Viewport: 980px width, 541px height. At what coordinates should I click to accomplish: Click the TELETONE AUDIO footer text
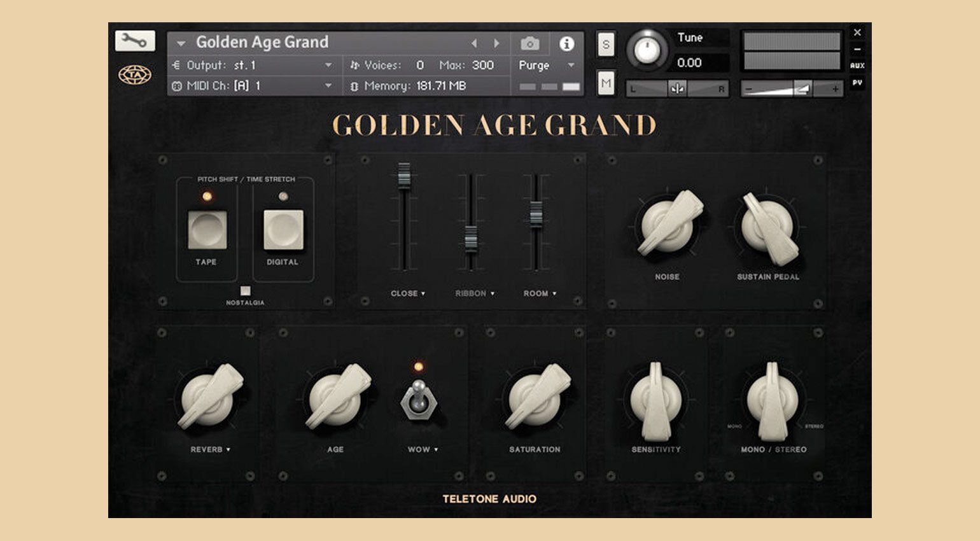[x=489, y=499]
